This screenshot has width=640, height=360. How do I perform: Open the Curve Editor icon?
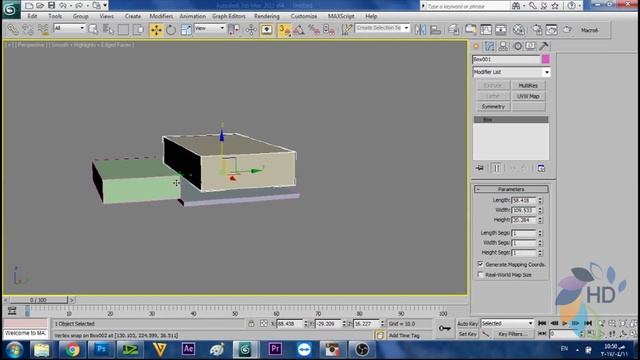[486, 30]
